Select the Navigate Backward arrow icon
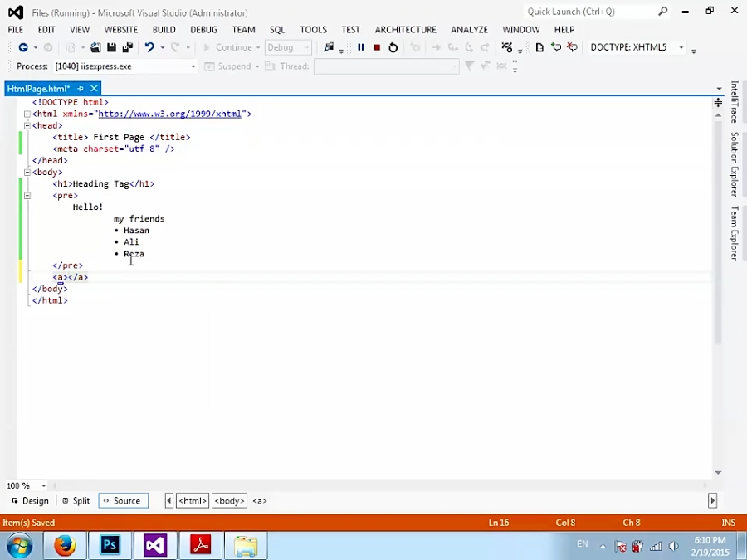Image resolution: width=747 pixels, height=560 pixels. click(x=24, y=47)
